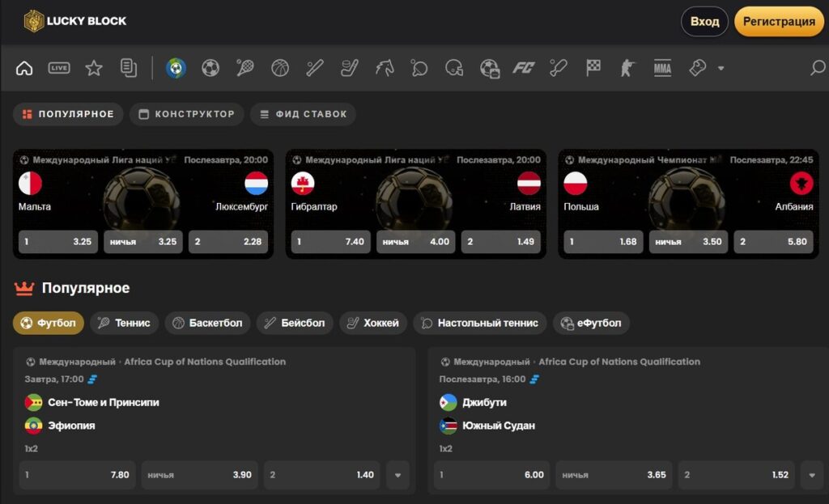The height and width of the screenshot is (504, 829).
Task: Select Настольный теннис filter chip
Action: tap(479, 323)
